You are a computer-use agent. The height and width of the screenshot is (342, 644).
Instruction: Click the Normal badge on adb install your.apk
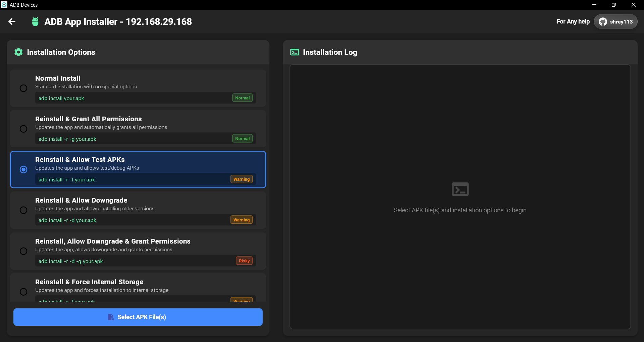[x=242, y=98]
